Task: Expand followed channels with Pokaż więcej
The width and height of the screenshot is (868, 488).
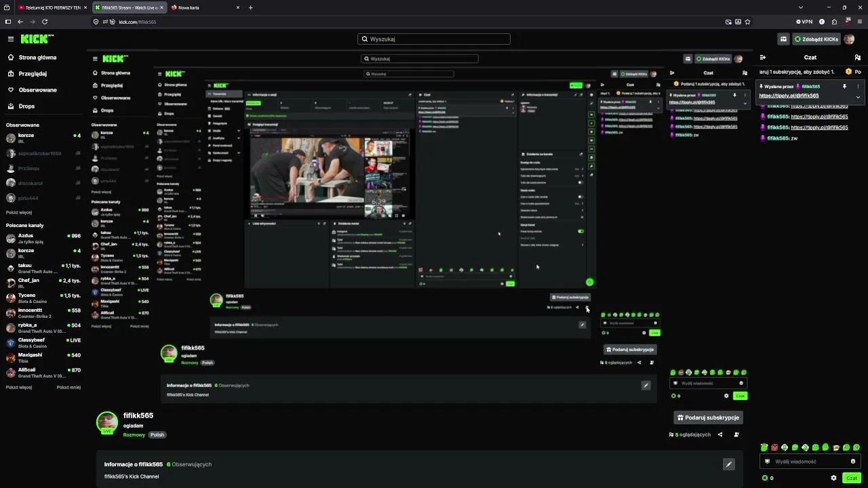Action: (19, 212)
